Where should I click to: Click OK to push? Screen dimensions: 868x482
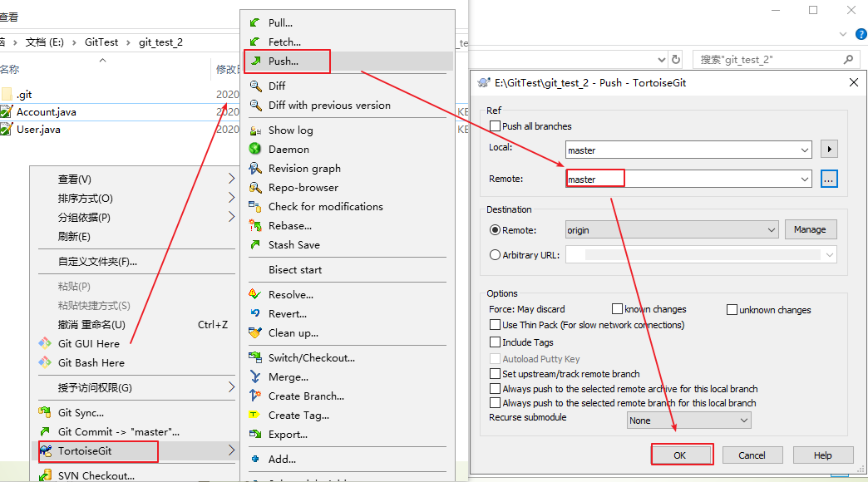click(680, 455)
